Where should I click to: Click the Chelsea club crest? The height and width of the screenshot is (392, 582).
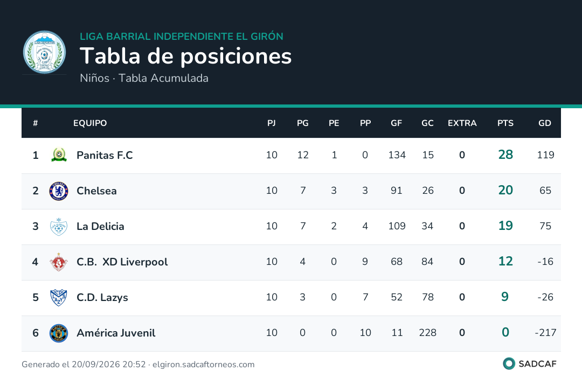point(59,191)
